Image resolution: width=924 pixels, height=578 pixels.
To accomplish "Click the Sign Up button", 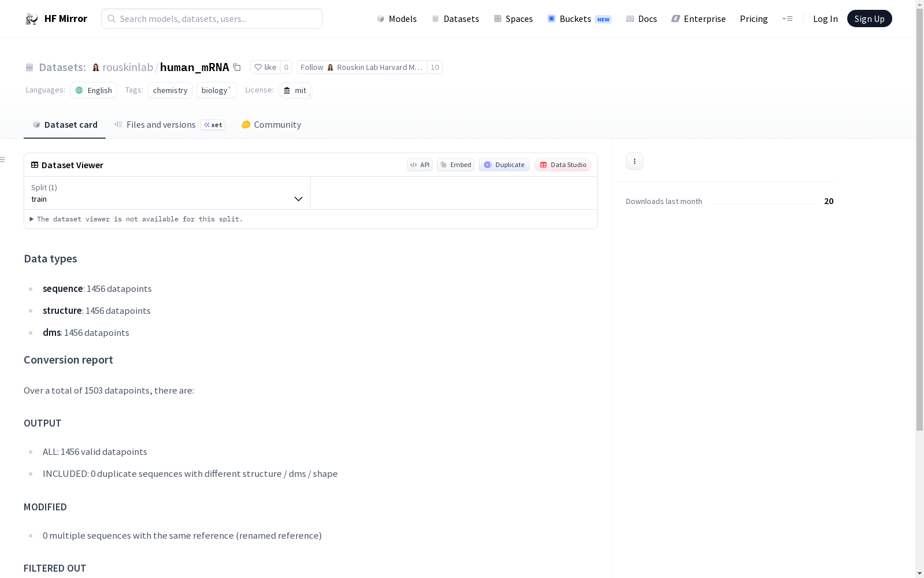I will 869,18.
